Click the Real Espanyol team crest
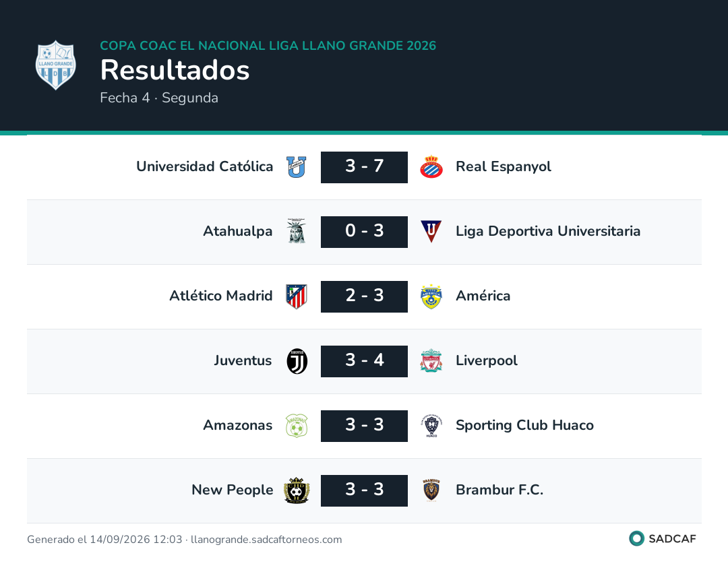Viewport: 728px width, 574px height. [x=431, y=167]
